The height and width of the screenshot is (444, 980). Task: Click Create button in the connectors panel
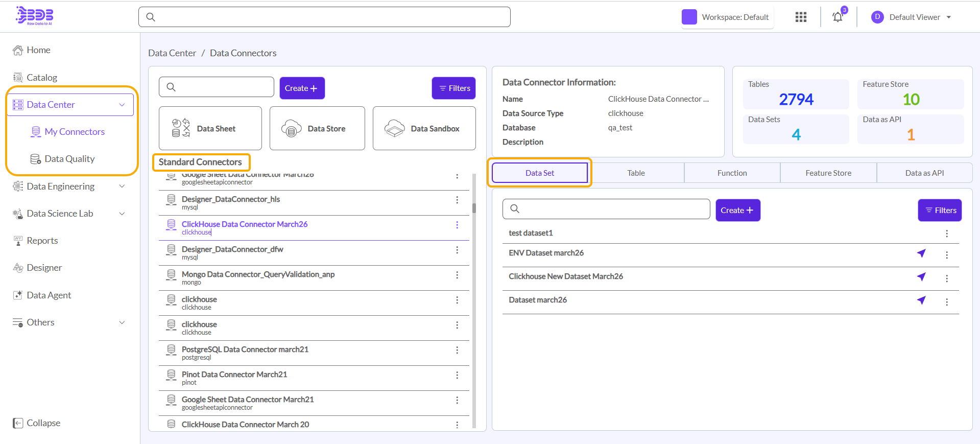[x=302, y=88]
